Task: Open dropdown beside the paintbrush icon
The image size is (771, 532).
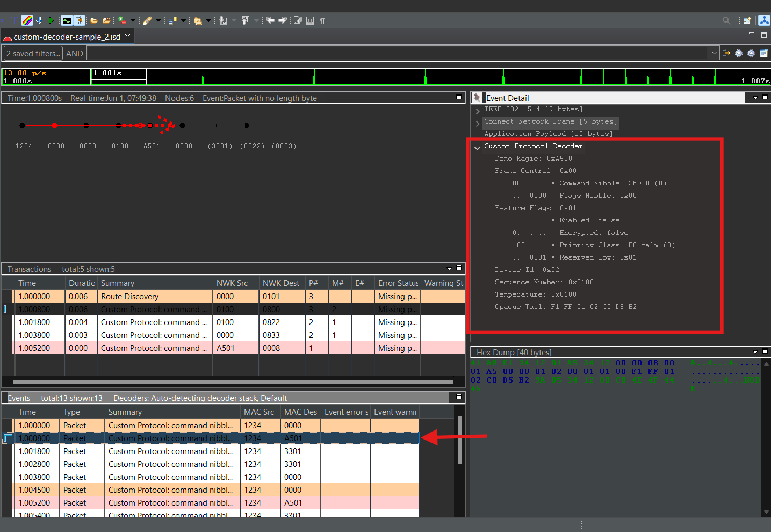Action: click(158, 20)
